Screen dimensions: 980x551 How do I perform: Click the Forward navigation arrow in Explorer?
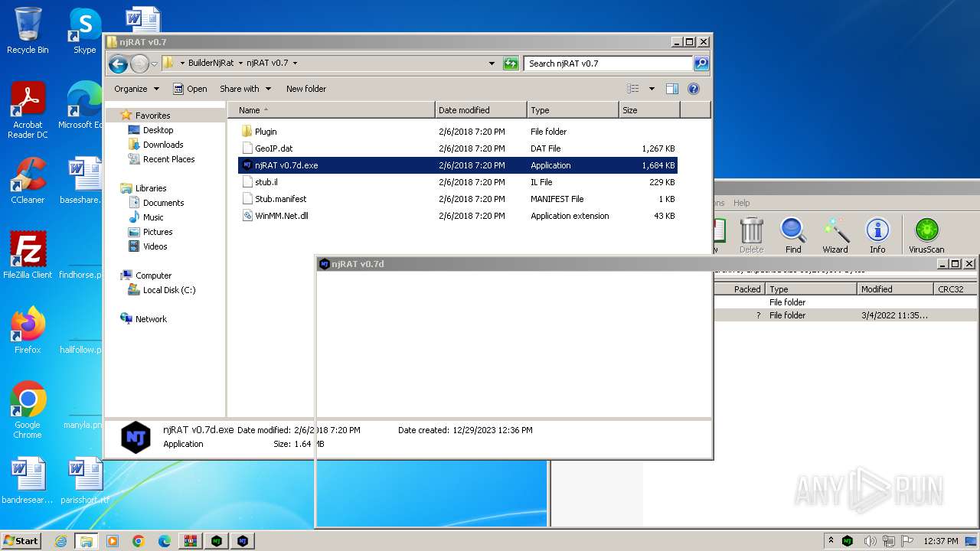tap(139, 64)
